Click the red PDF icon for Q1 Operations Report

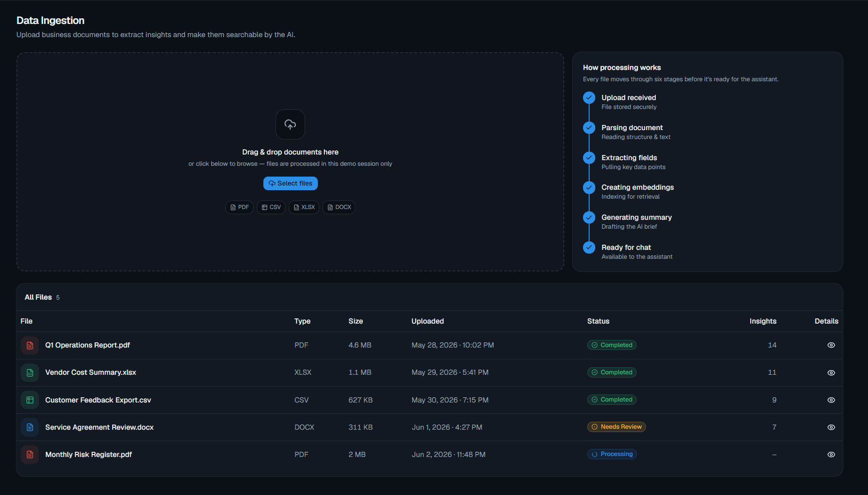[30, 345]
